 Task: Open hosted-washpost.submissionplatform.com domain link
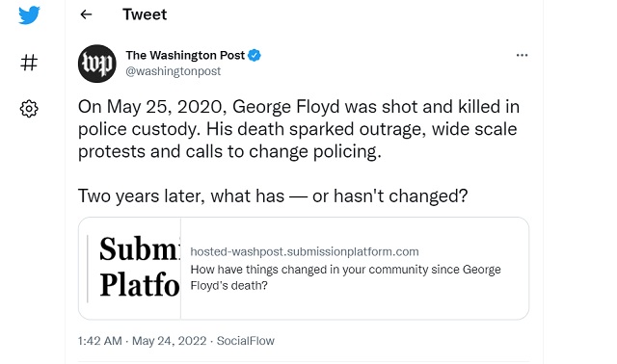(x=305, y=251)
